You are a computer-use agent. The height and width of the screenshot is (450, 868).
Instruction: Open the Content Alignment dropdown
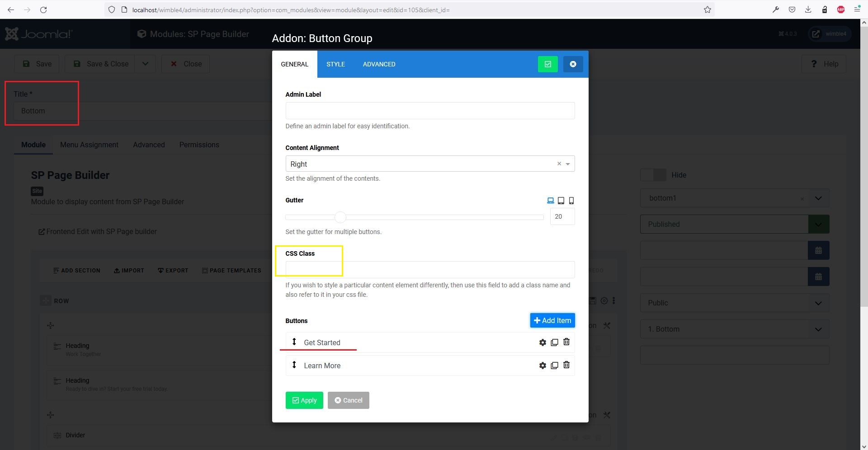pos(568,164)
